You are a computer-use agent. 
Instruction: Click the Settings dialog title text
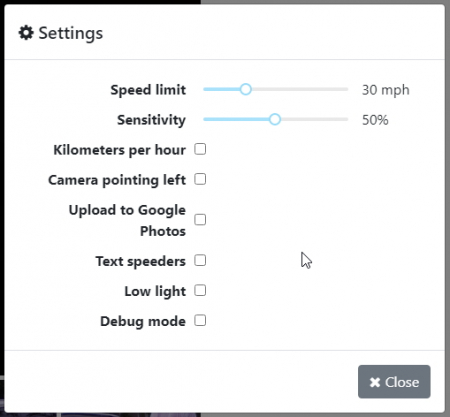click(x=71, y=33)
